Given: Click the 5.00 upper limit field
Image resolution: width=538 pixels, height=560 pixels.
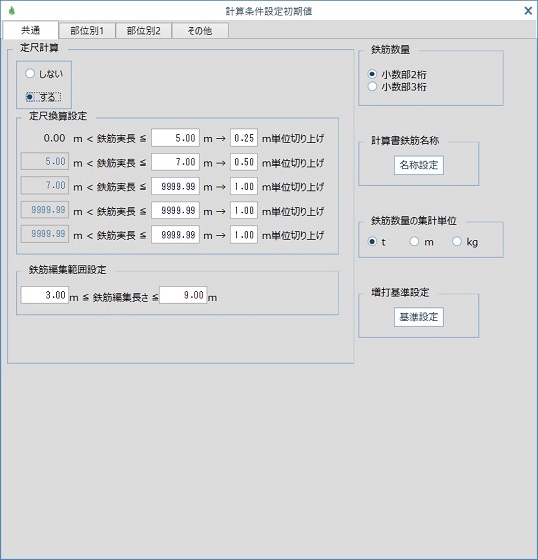Looking at the screenshot, I should [175, 138].
